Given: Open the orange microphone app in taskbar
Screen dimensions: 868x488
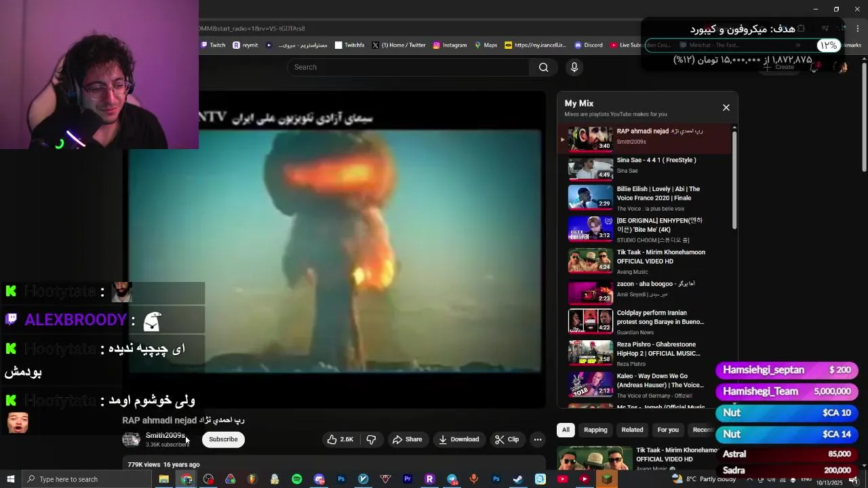Looking at the screenshot, I should (474, 479).
